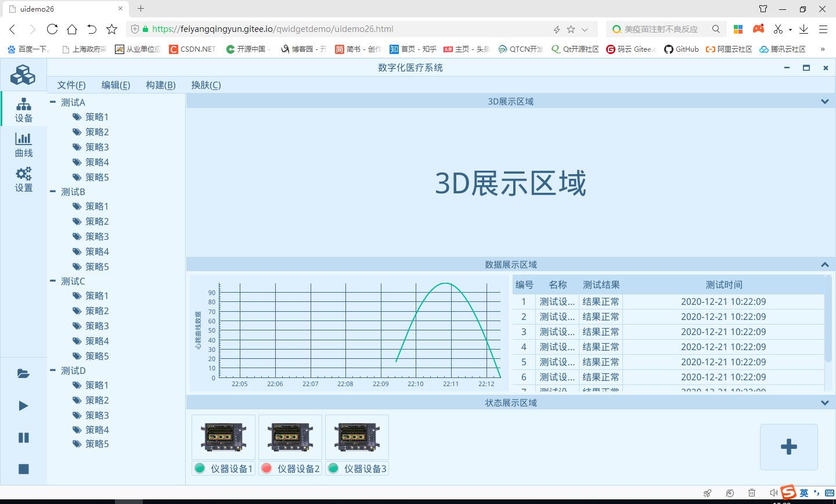Collapse the 测试A tree node

(x=53, y=102)
